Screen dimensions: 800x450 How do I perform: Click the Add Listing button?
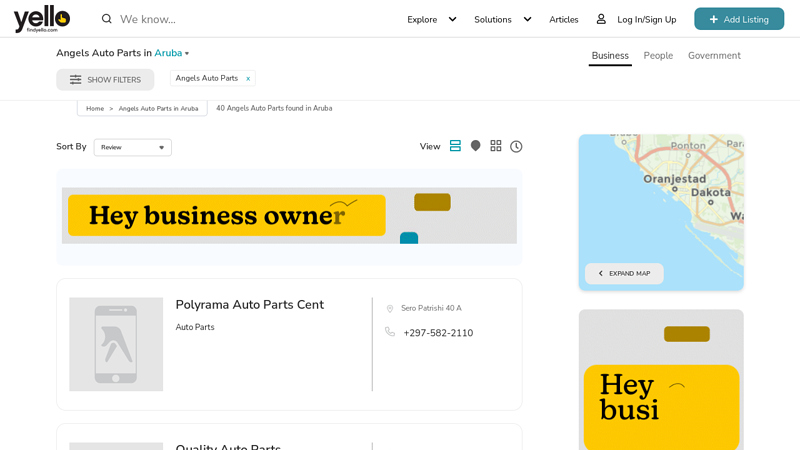[x=739, y=19]
